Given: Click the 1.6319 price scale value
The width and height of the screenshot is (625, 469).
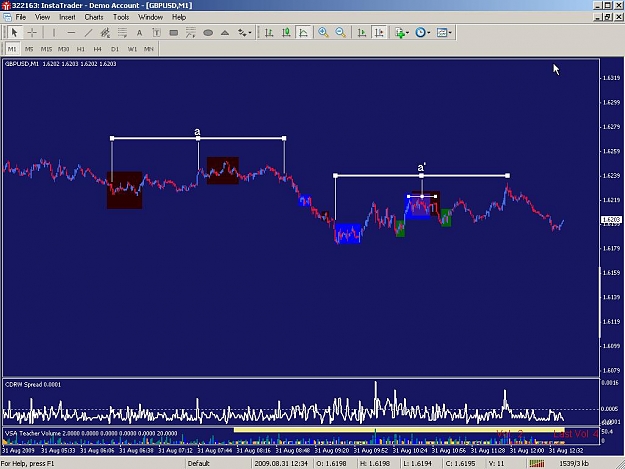Looking at the screenshot, I should [x=611, y=78].
